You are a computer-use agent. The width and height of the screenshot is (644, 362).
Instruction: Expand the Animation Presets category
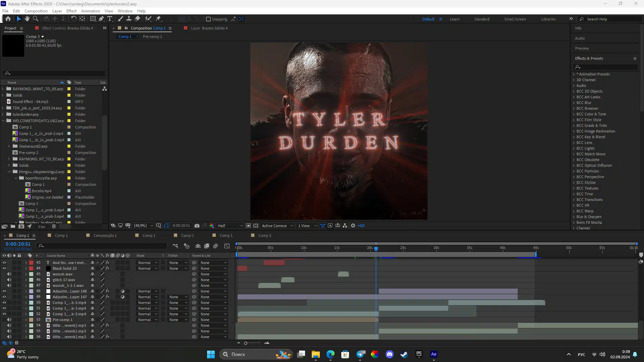(x=574, y=74)
